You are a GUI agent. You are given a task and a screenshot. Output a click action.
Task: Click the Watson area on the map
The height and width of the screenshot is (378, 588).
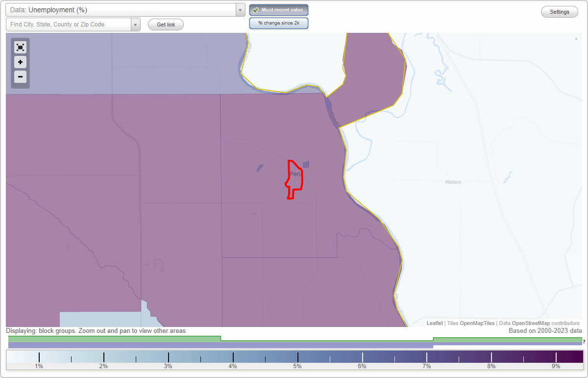coord(453,182)
